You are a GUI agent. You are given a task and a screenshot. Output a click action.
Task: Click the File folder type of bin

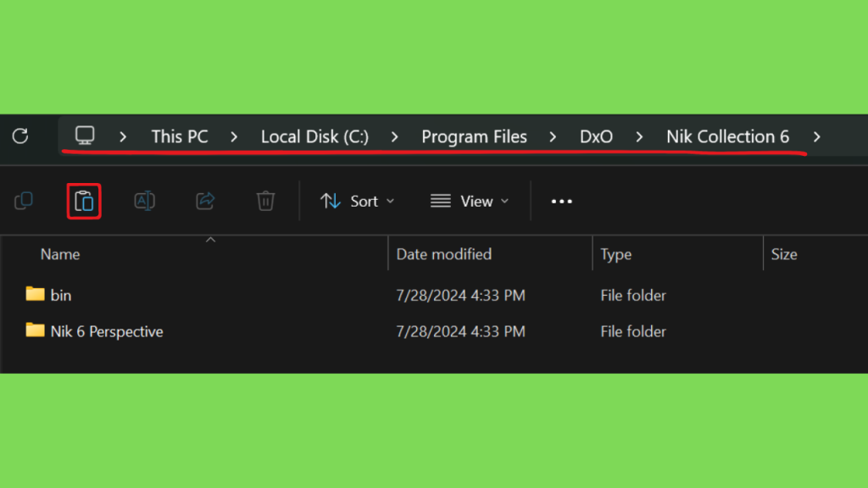pos(633,295)
